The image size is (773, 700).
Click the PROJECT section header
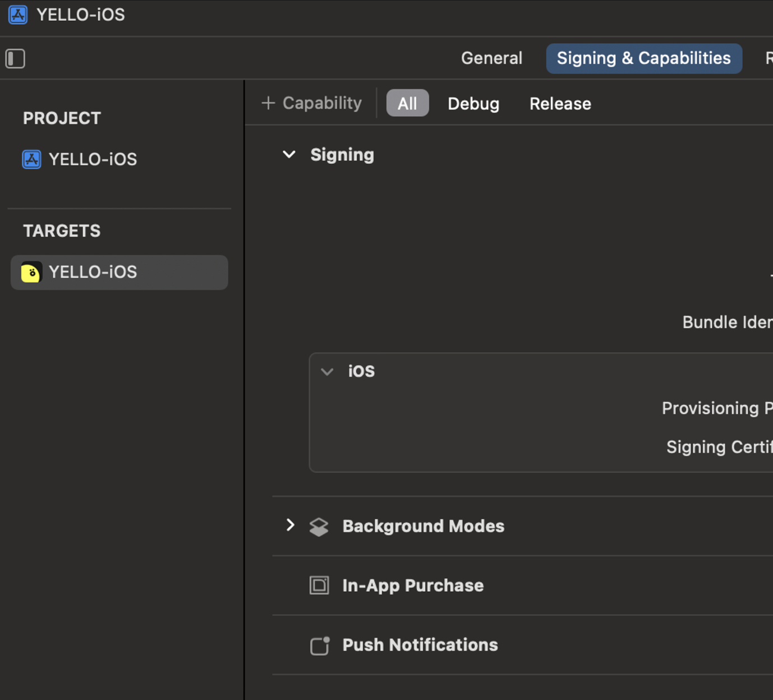[x=62, y=118]
